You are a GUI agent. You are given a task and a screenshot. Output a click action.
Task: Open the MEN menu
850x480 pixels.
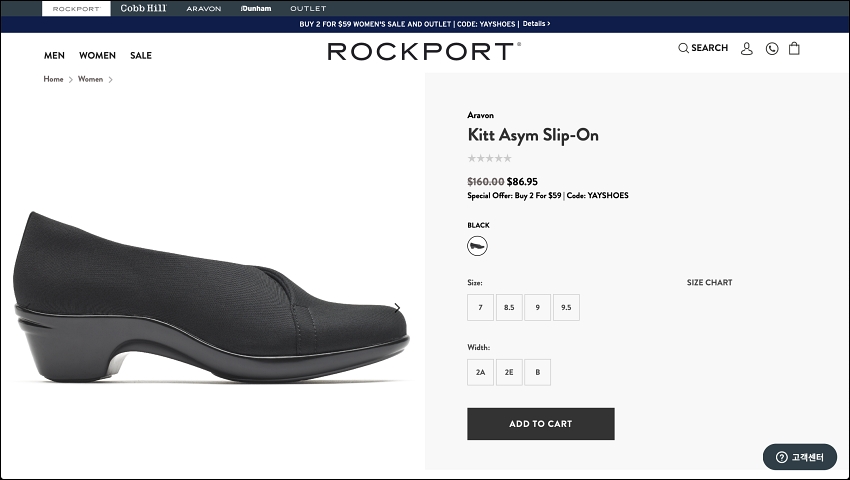pyautogui.click(x=54, y=55)
